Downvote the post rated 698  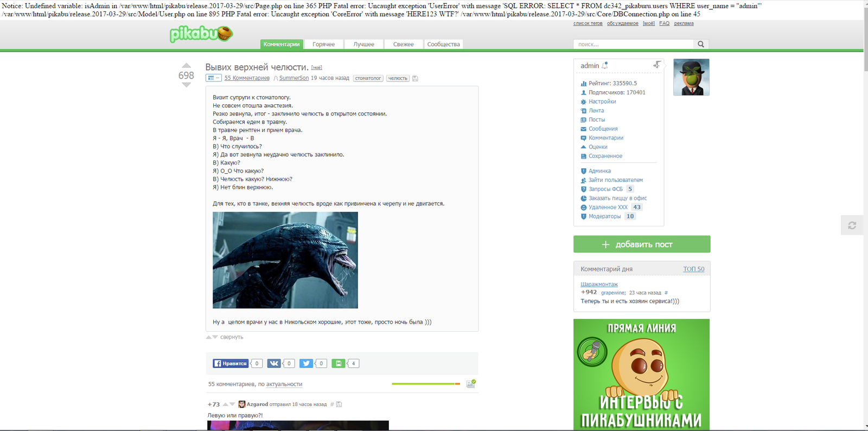point(186,85)
